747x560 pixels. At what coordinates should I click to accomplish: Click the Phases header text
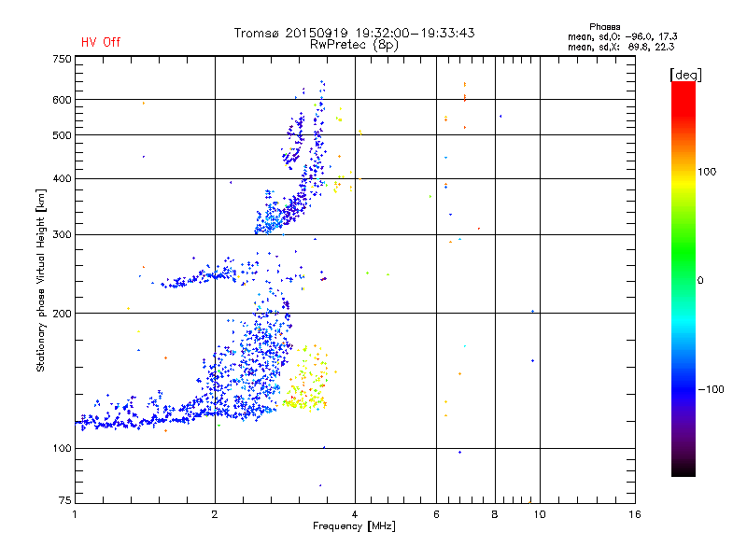click(604, 27)
